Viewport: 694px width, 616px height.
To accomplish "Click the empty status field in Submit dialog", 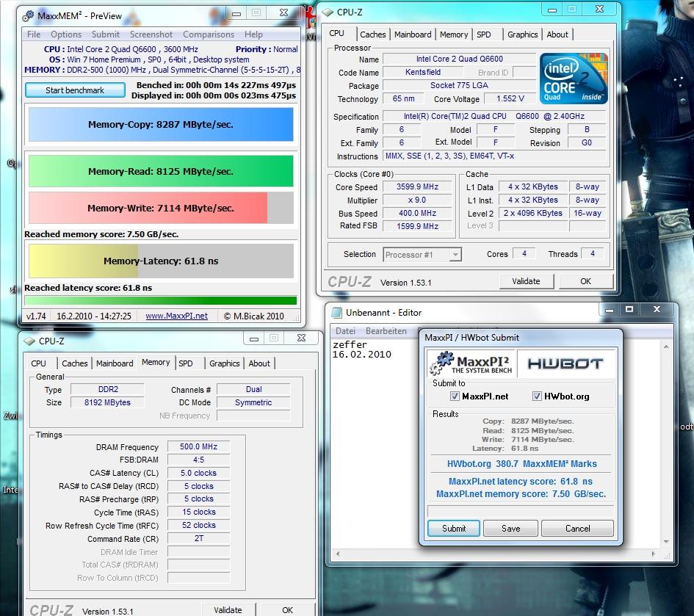I will pos(521,512).
